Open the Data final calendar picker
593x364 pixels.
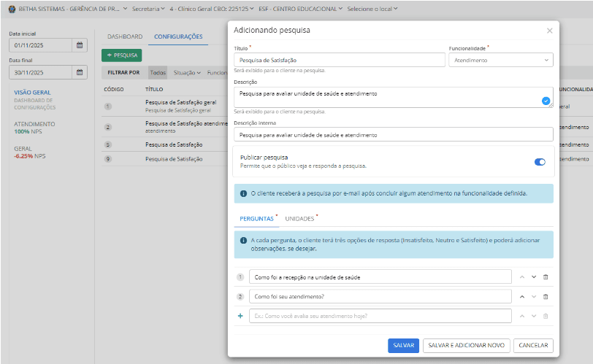coord(80,72)
